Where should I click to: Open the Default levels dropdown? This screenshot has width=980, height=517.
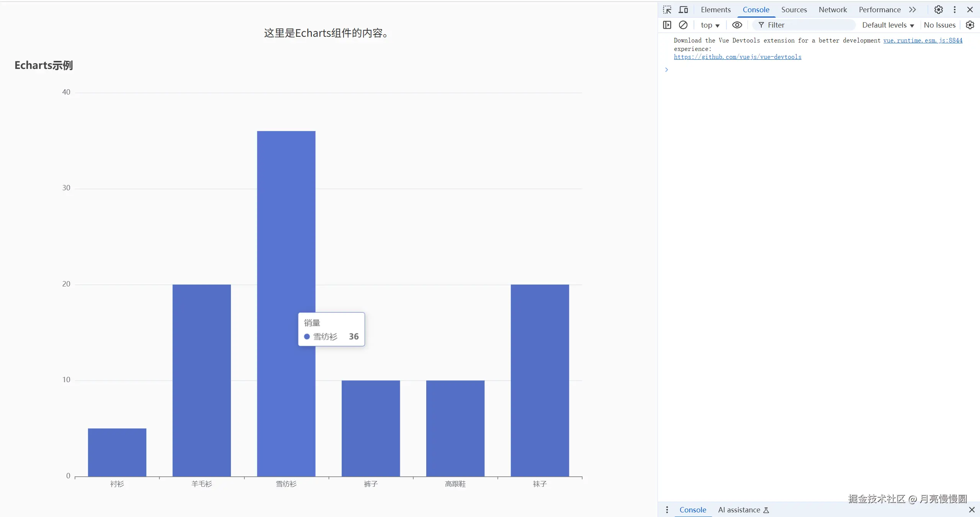887,25
